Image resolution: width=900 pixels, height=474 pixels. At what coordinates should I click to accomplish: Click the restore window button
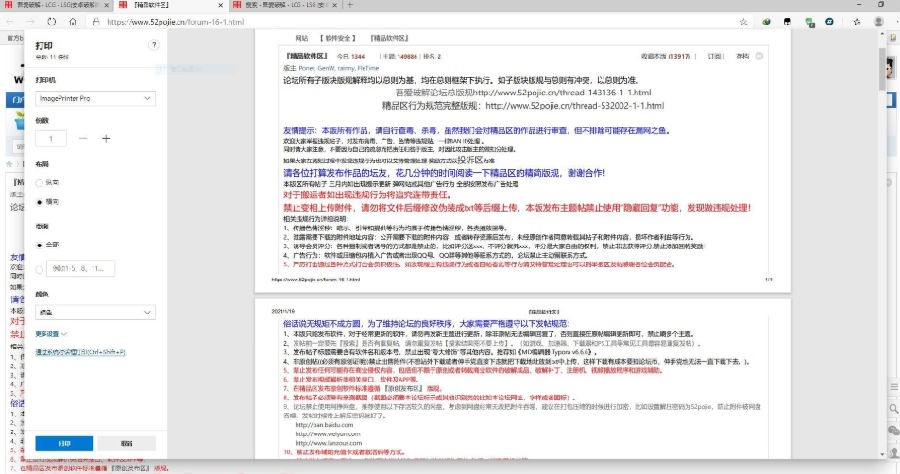(881, 5)
